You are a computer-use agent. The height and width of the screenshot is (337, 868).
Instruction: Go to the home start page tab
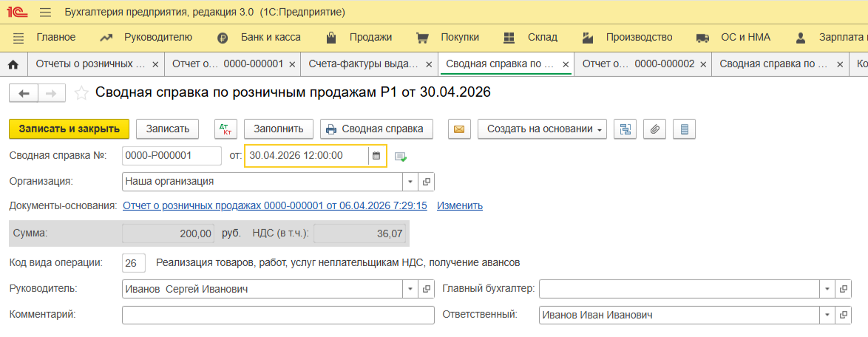(14, 65)
